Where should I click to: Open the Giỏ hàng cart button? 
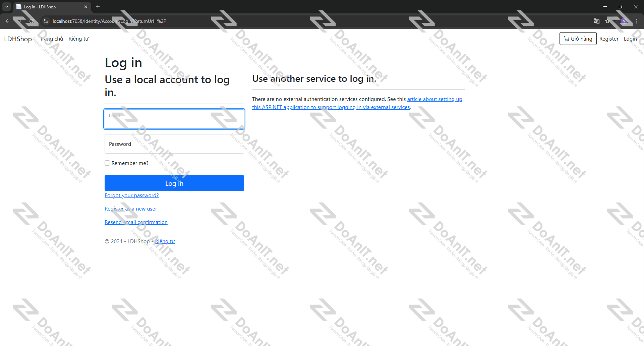tap(578, 39)
